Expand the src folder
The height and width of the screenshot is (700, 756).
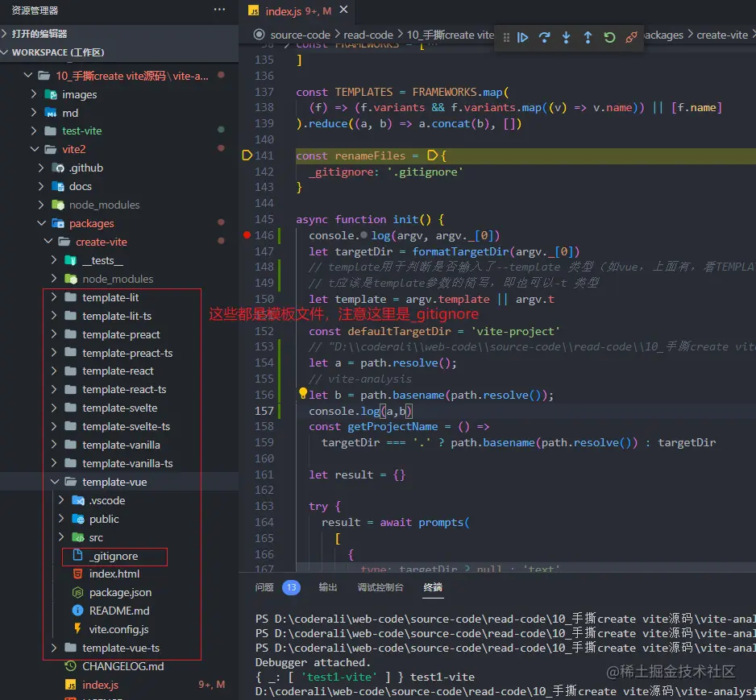pyautogui.click(x=95, y=537)
